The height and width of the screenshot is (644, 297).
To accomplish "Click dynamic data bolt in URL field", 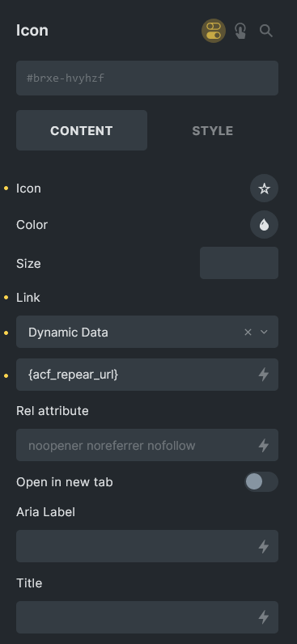I will (x=263, y=375).
